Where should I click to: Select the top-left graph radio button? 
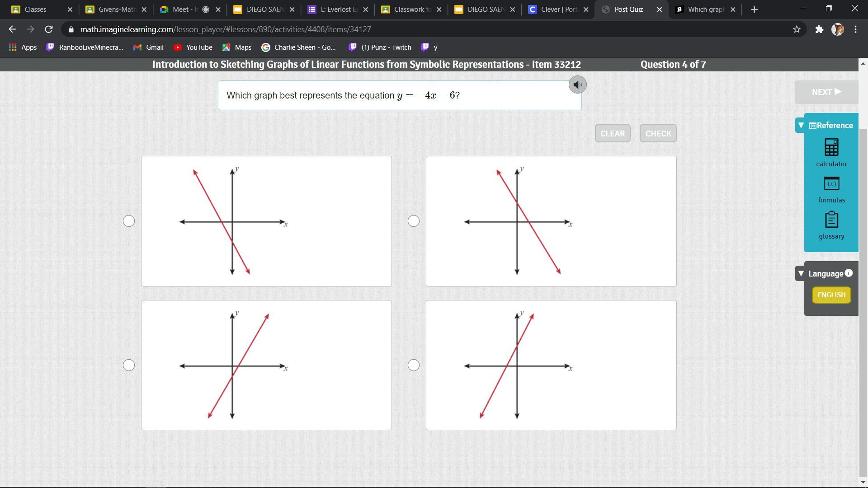click(x=129, y=221)
